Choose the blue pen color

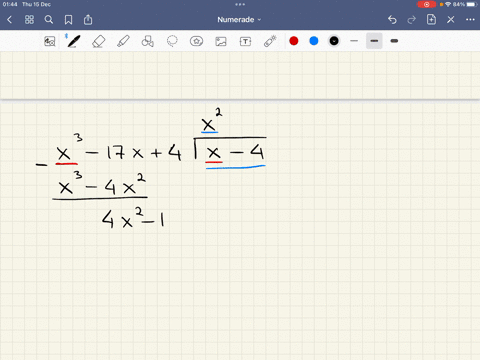(x=314, y=41)
